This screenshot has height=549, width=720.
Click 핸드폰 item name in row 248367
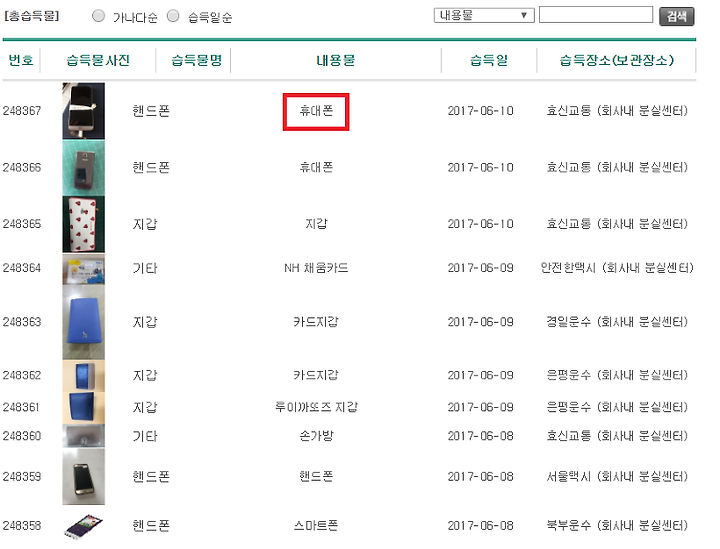pos(151,111)
